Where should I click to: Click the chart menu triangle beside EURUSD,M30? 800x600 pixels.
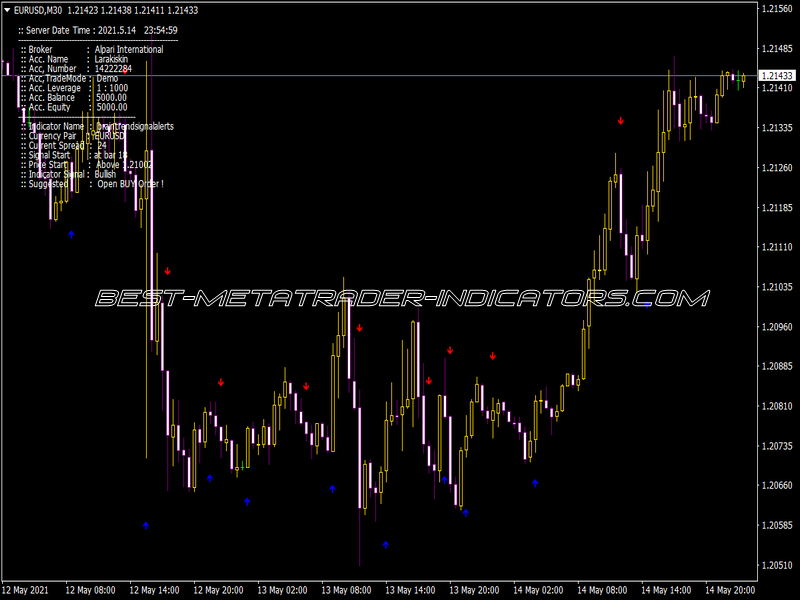7,10
